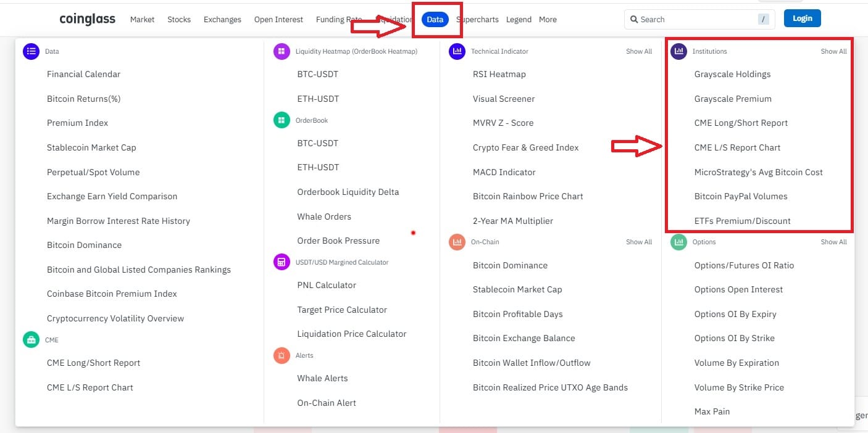Image resolution: width=868 pixels, height=433 pixels.
Task: Click the Institutions category icon
Action: point(678,52)
